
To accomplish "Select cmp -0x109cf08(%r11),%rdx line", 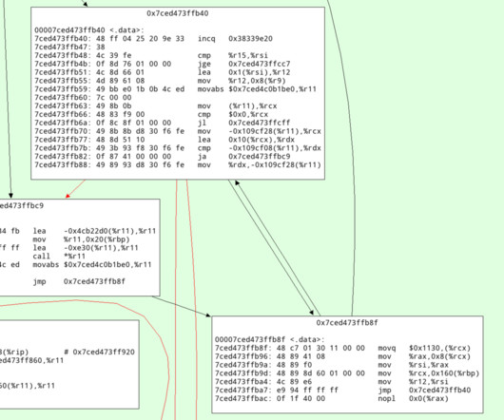I will 178,147.
